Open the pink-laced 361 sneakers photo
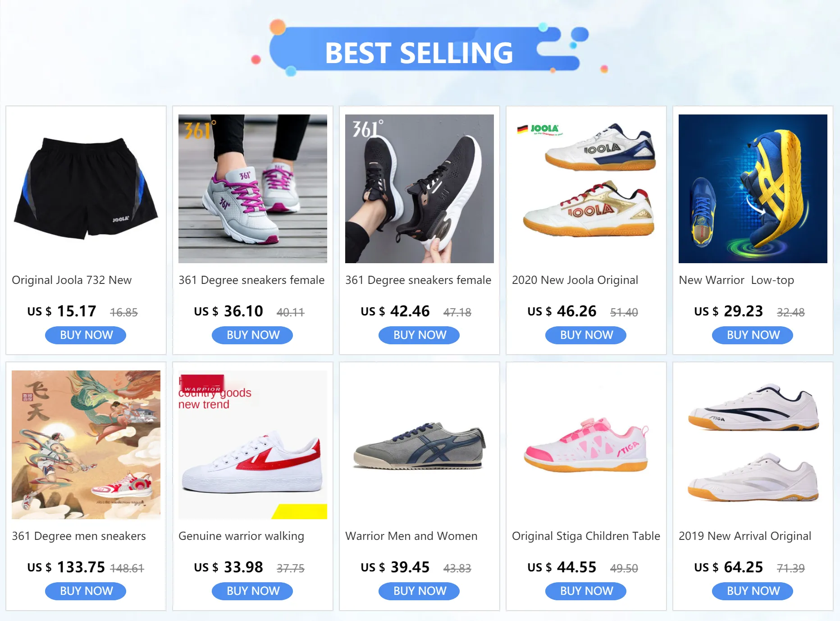The width and height of the screenshot is (840, 621). tap(253, 189)
